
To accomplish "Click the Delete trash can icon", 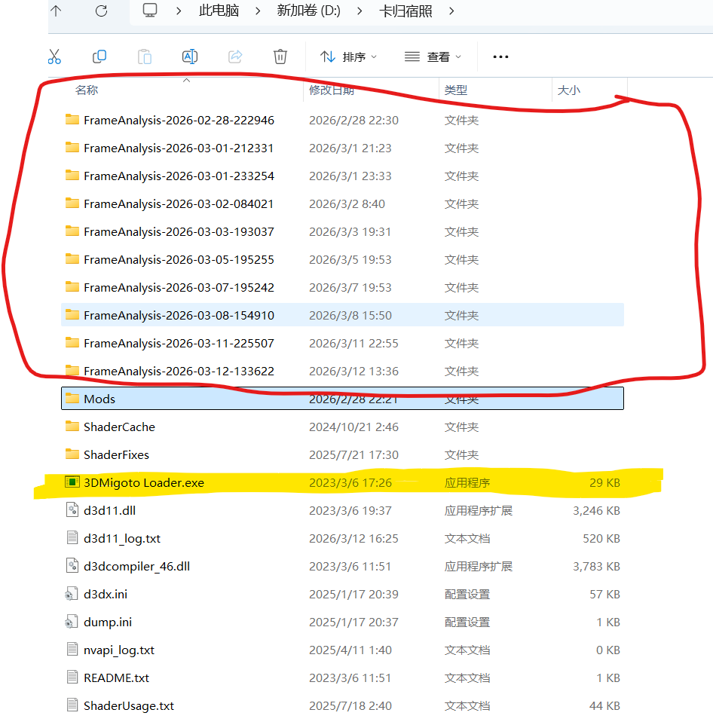I will (280, 57).
